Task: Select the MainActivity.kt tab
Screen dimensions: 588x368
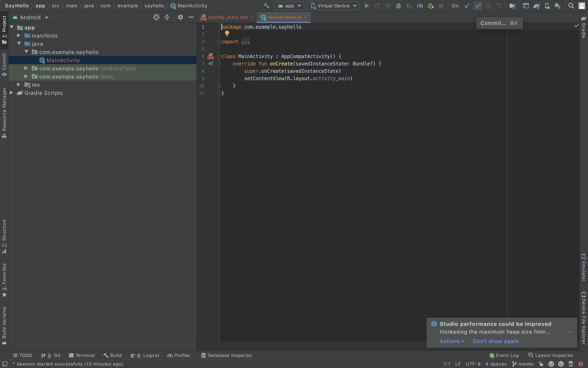Action: [x=284, y=17]
